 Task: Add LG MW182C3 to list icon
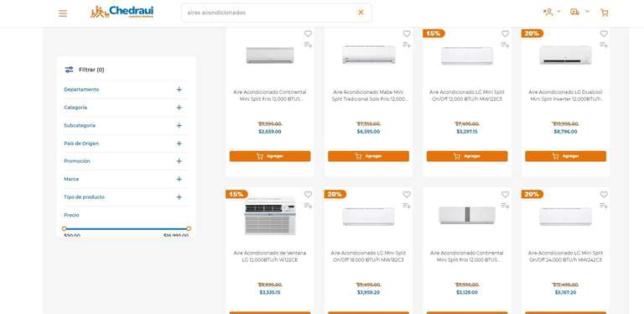[407, 206]
